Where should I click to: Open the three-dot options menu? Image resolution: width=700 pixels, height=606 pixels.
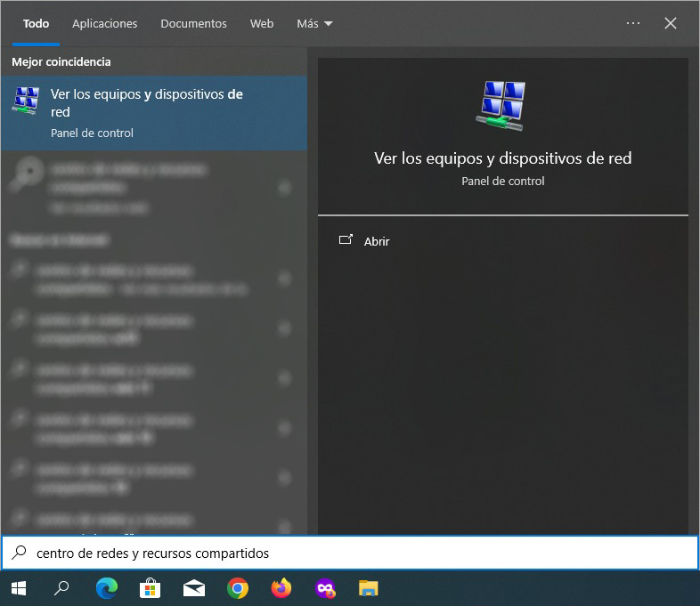tap(633, 24)
